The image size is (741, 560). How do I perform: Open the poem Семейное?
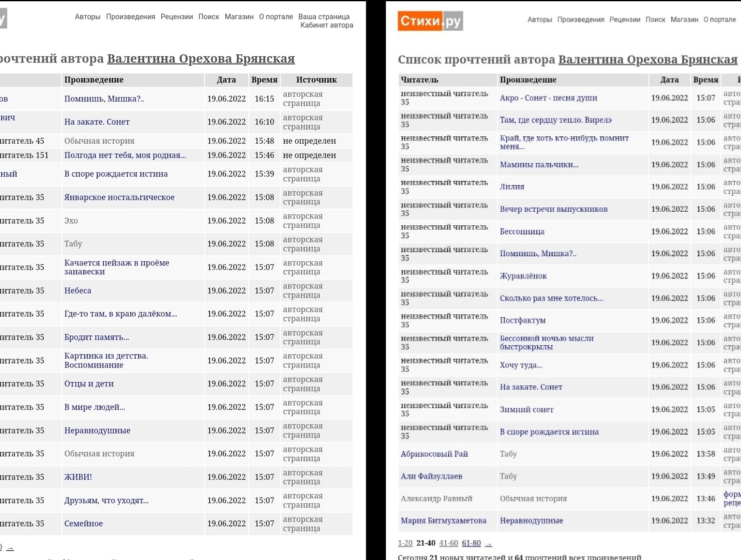[83, 524]
